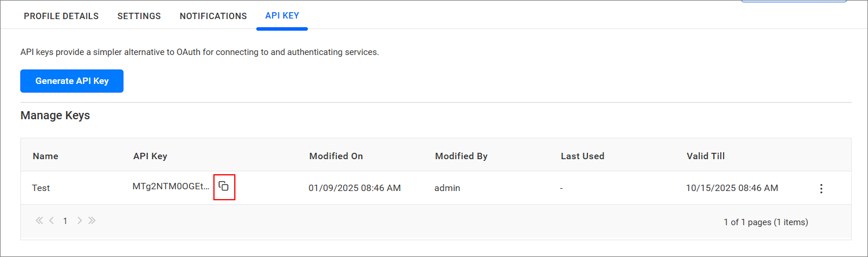Click page number 1 in pagination

[x=66, y=221]
